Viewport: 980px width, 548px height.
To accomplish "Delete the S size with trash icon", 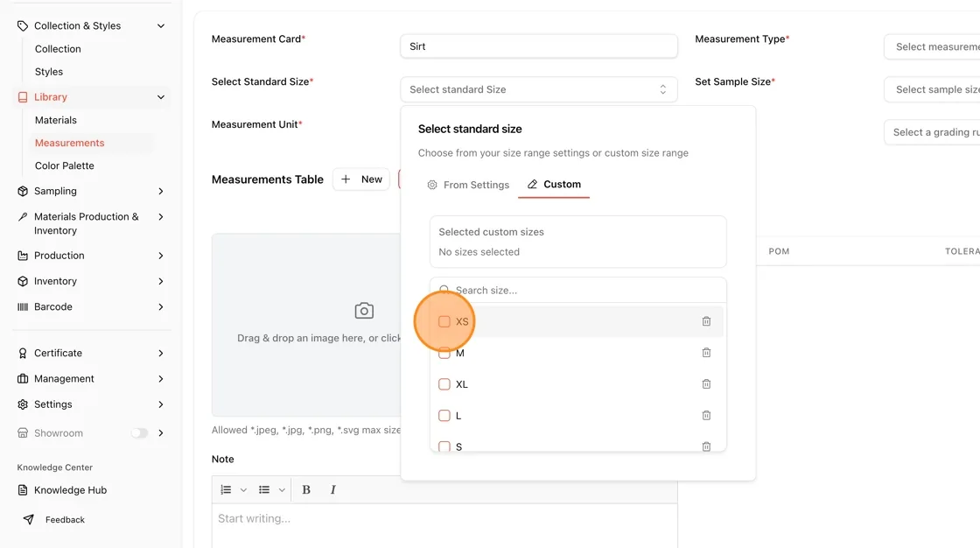I will pos(706,446).
